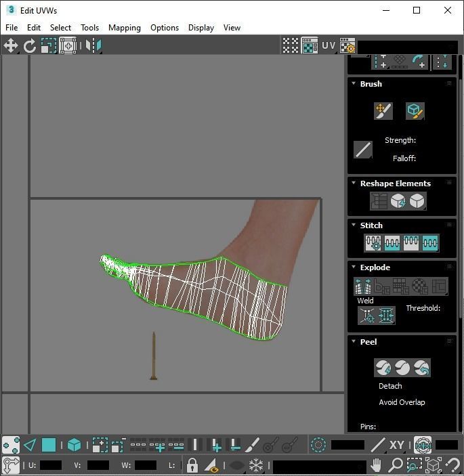Click Grow selection icon
The image size is (464, 476).
click(x=100, y=446)
